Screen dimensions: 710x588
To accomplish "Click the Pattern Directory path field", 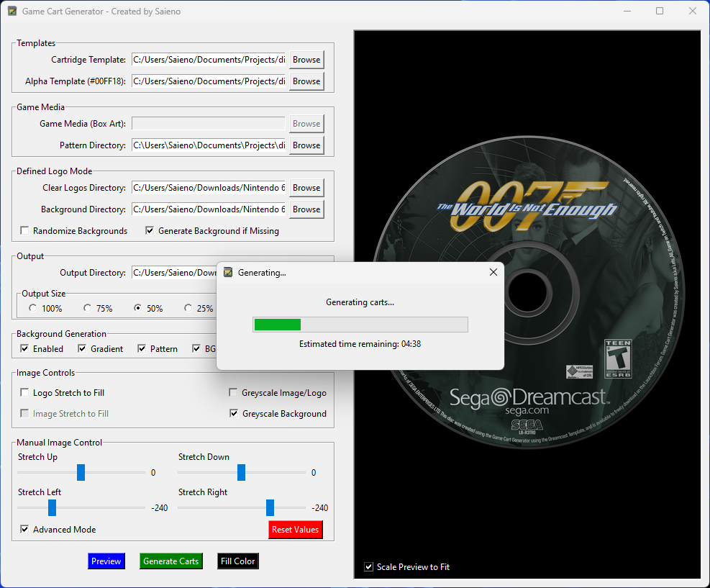I will pos(209,145).
